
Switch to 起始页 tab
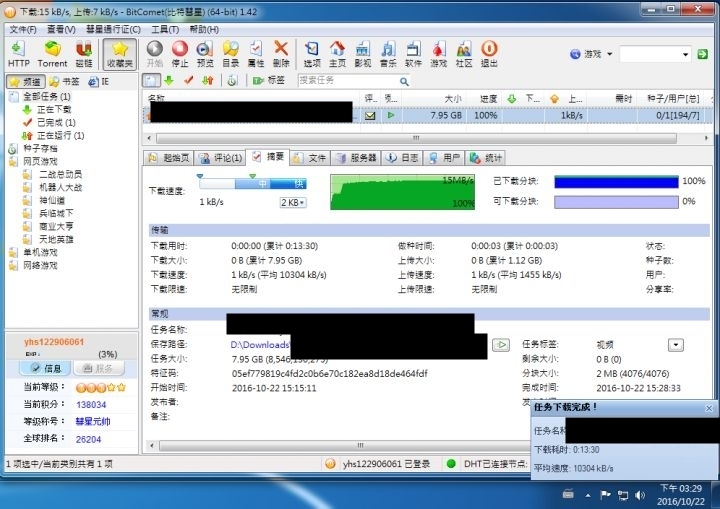point(169,158)
